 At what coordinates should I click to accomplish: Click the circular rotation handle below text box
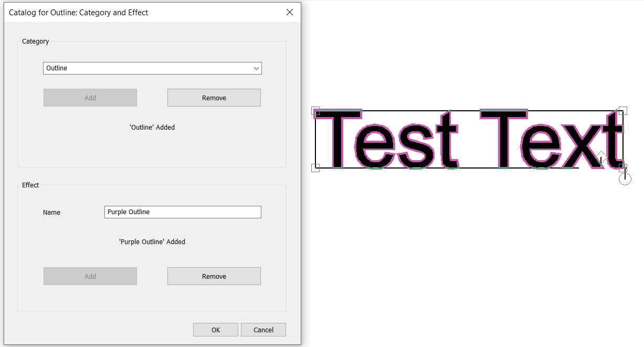click(625, 179)
